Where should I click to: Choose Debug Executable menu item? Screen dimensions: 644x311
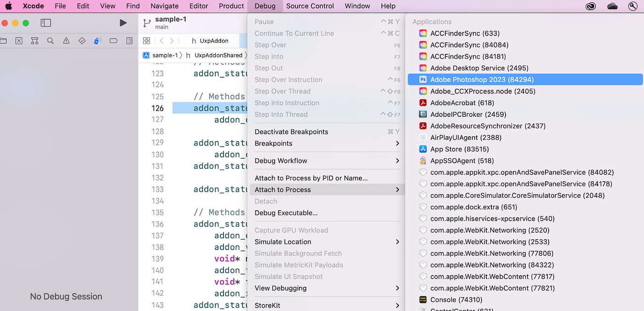click(326, 213)
